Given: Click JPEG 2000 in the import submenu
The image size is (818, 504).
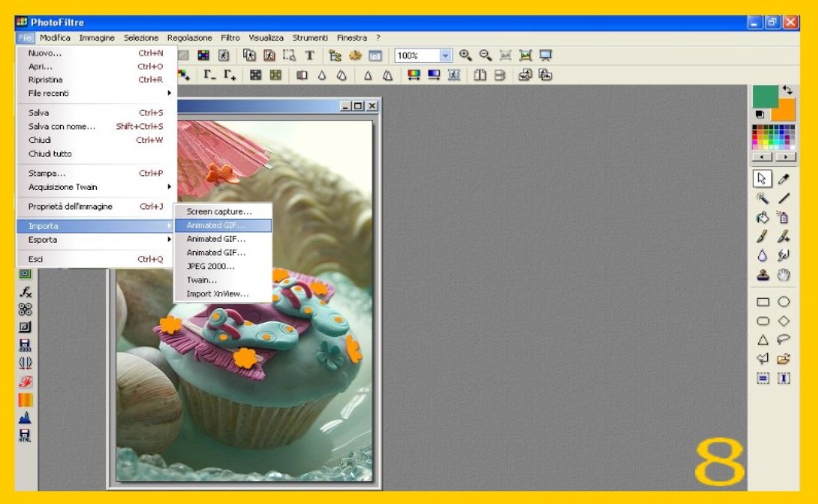Looking at the screenshot, I should pos(211,267).
